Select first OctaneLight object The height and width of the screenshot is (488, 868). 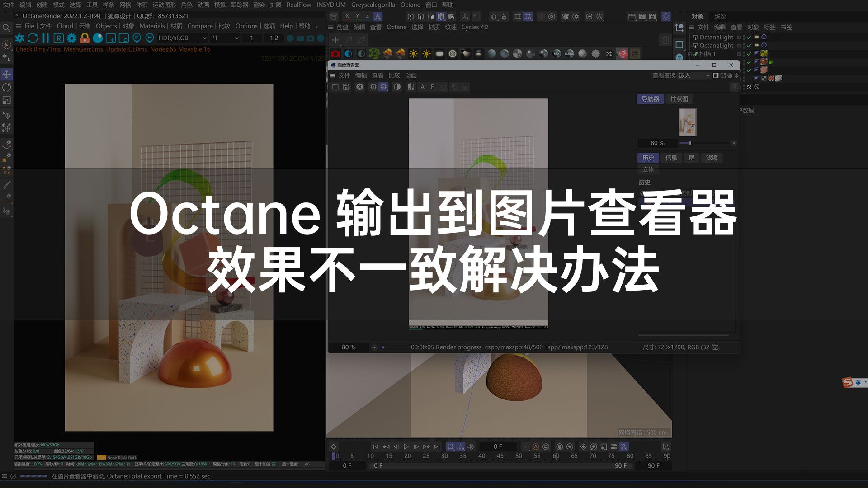(x=716, y=37)
